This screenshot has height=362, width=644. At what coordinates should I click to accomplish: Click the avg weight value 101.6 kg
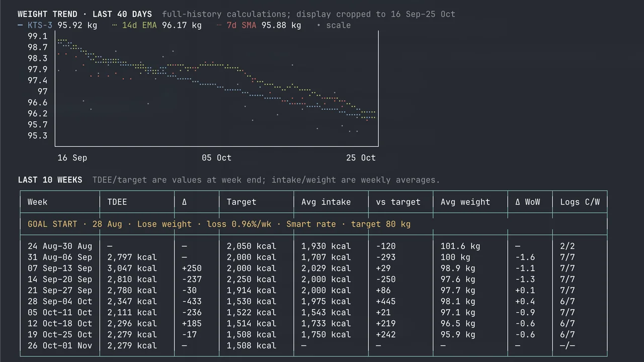click(x=460, y=246)
